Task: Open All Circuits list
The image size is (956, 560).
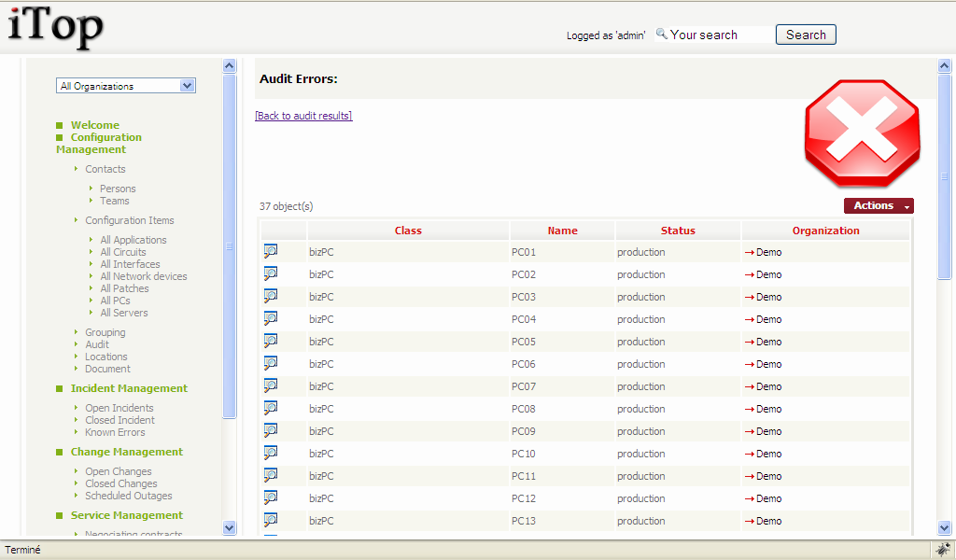Action: coord(122,252)
